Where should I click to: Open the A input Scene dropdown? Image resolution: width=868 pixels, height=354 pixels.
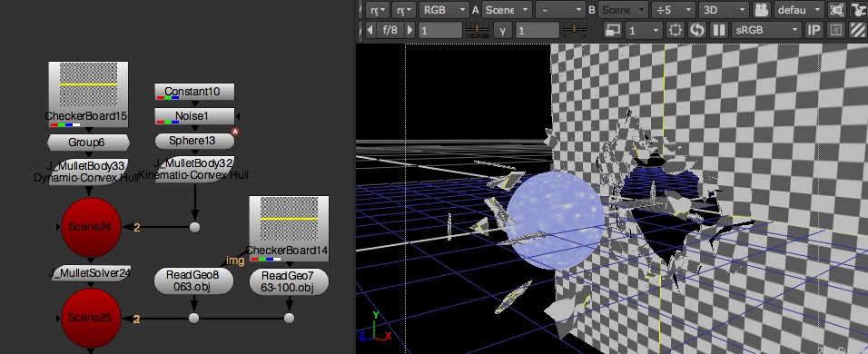click(x=507, y=10)
